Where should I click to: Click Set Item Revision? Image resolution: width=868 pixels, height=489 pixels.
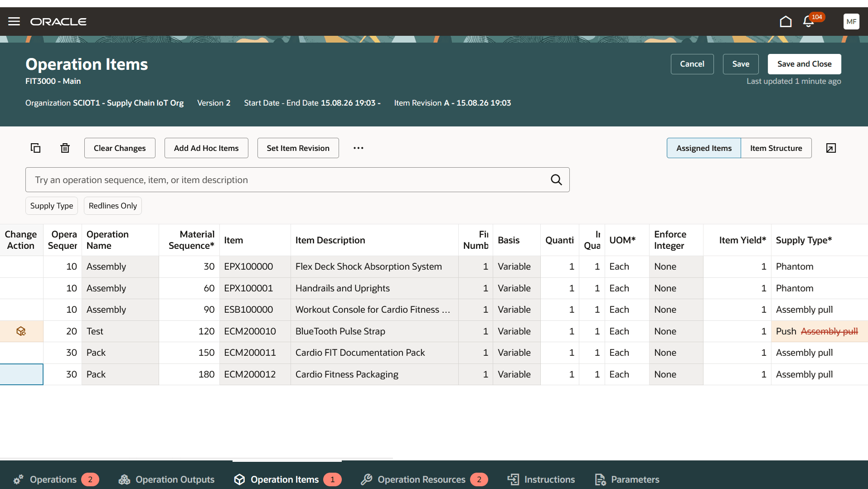pos(298,148)
